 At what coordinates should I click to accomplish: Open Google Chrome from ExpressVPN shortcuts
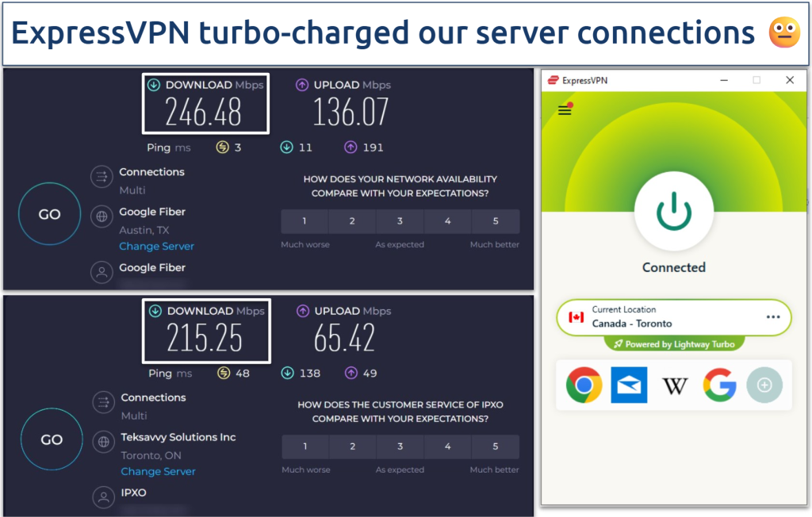tap(583, 385)
